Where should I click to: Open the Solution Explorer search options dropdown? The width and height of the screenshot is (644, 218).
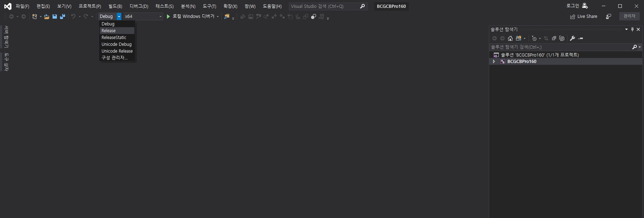(x=640, y=47)
